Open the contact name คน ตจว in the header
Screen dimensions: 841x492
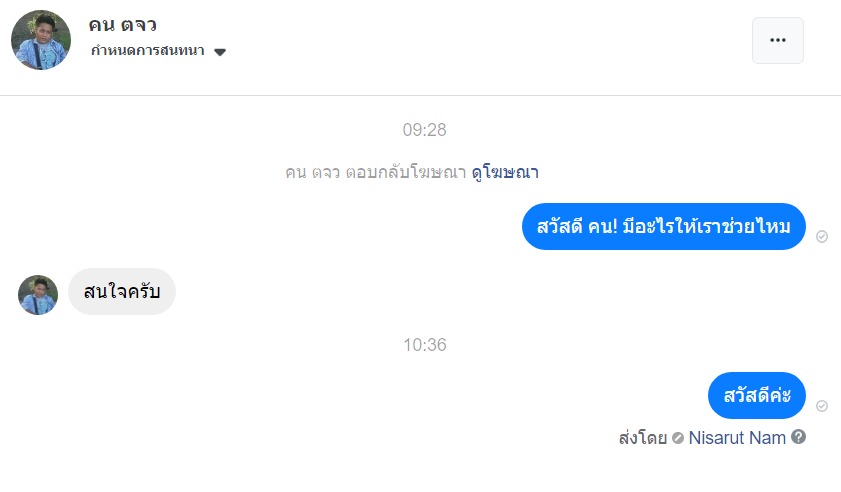click(x=122, y=24)
